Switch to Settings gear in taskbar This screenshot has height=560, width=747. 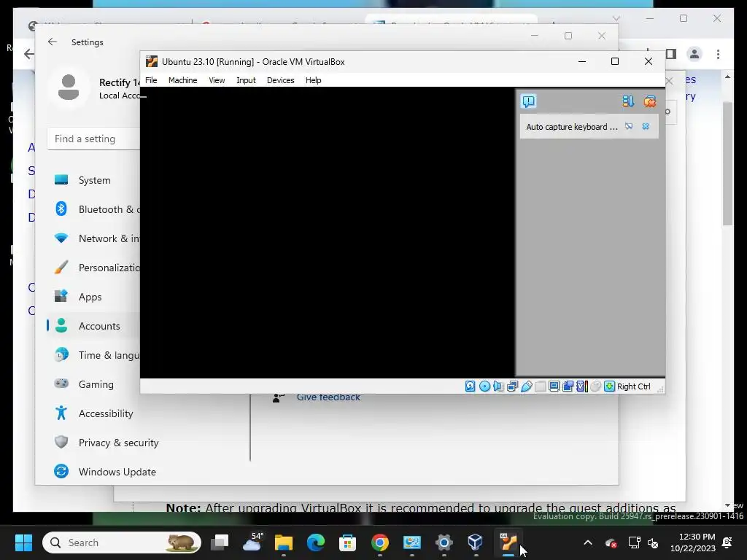pyautogui.click(x=444, y=542)
